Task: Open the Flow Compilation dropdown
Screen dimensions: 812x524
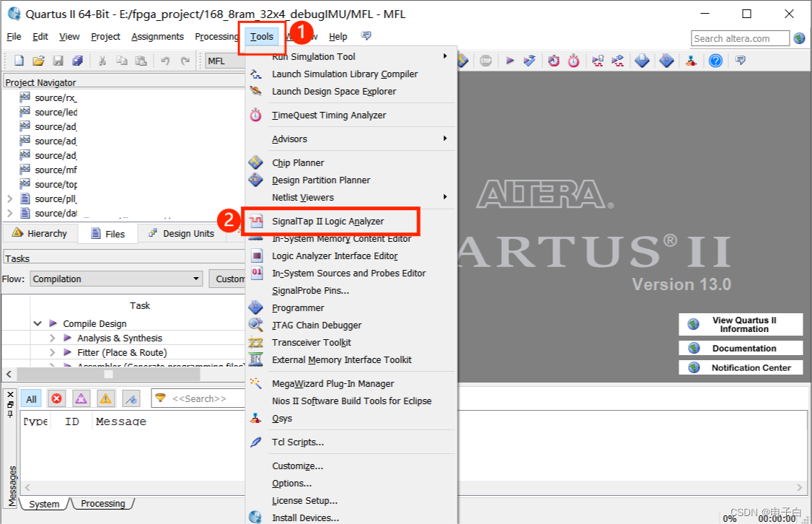Action: [x=116, y=279]
